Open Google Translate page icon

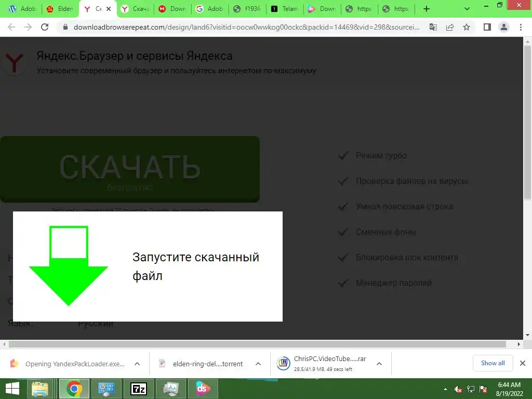[433, 27]
